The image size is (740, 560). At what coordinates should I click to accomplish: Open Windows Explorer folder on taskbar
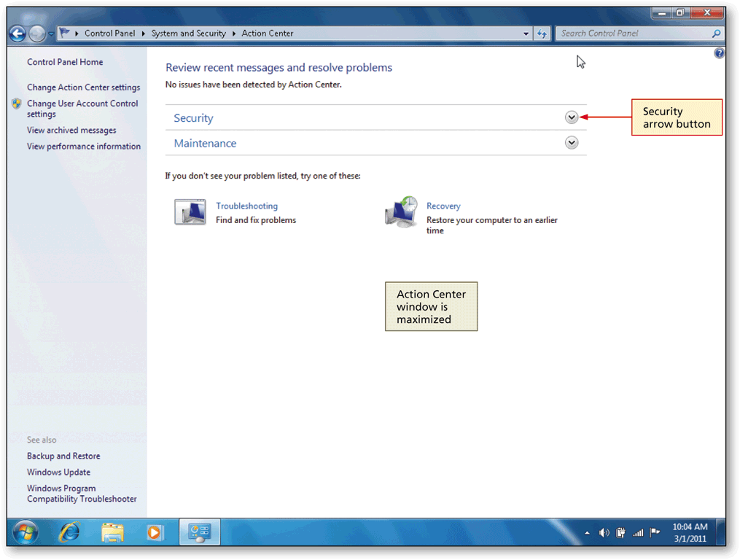pyautogui.click(x=112, y=532)
